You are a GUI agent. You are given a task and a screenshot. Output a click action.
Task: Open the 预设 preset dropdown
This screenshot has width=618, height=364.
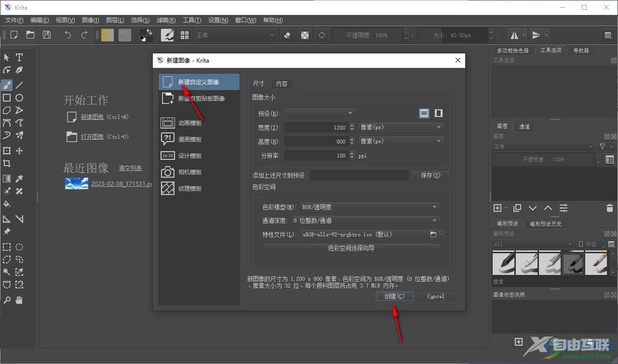[320, 113]
